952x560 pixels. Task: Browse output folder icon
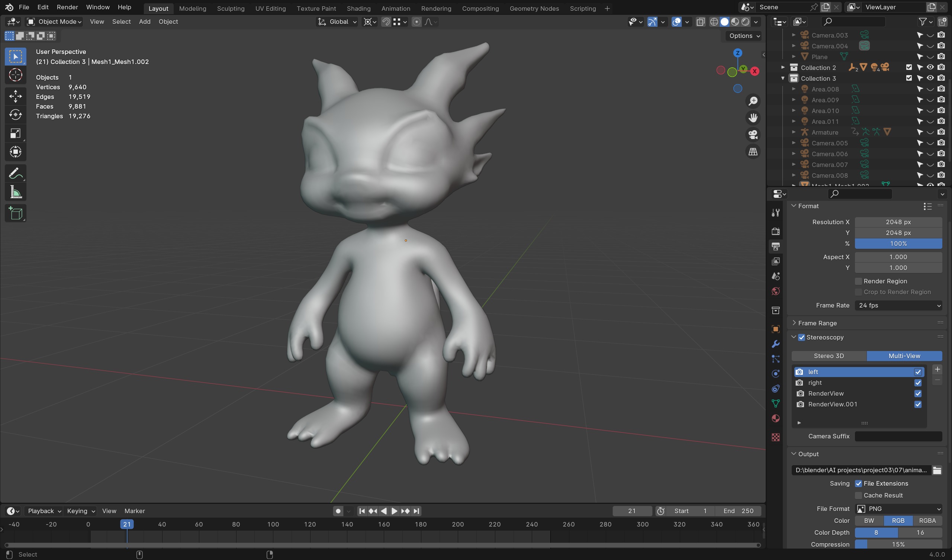tap(937, 470)
